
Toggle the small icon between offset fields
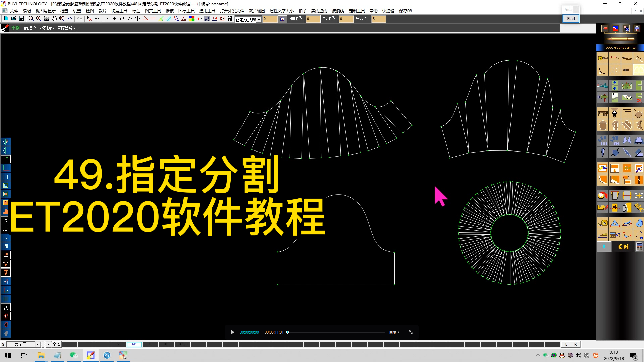(282, 19)
